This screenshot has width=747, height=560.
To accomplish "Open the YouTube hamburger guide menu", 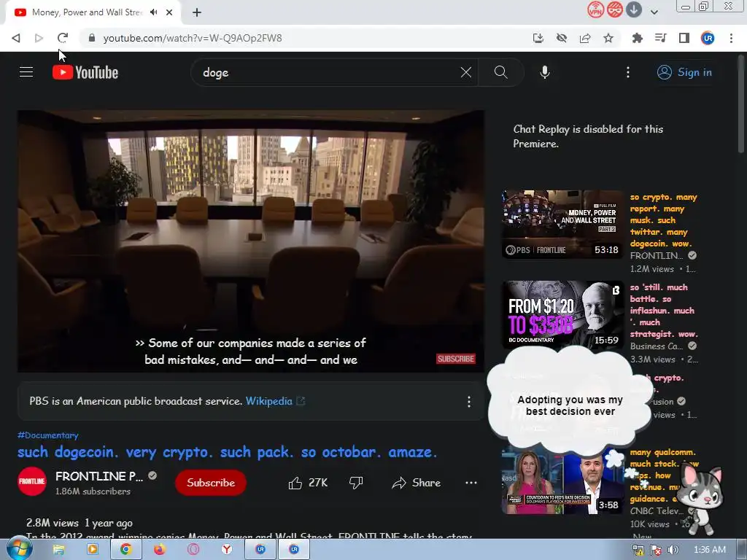I will coord(26,72).
